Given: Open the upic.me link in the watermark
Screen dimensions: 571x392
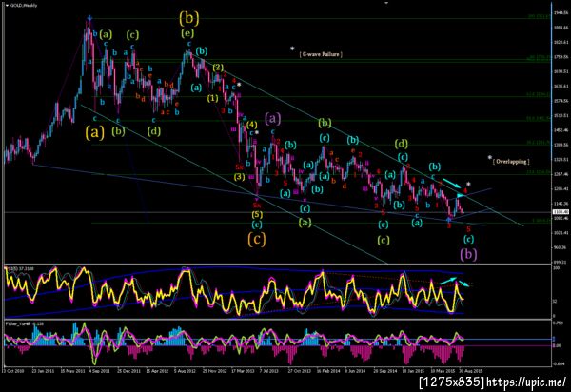Looking at the screenshot, I should click(526, 382).
